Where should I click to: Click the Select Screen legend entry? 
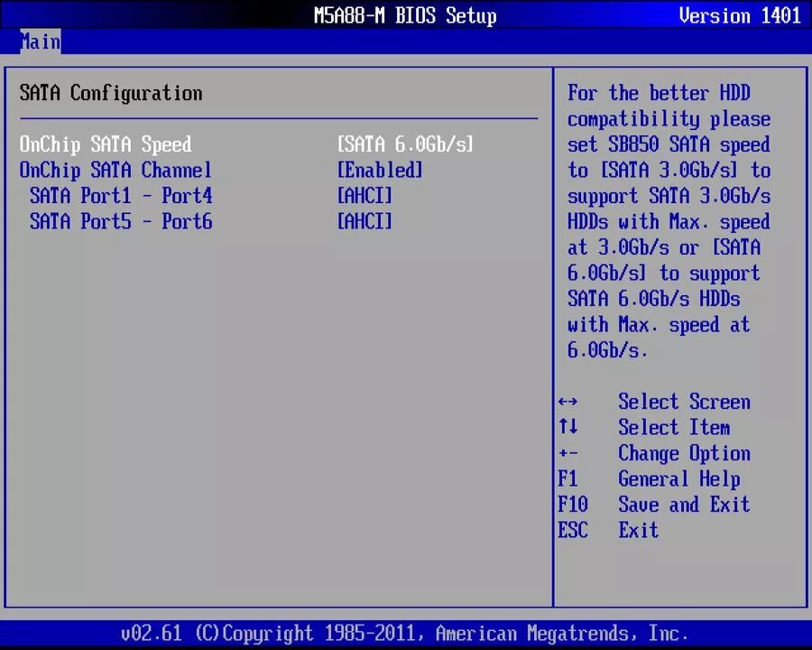pyautogui.click(x=684, y=402)
